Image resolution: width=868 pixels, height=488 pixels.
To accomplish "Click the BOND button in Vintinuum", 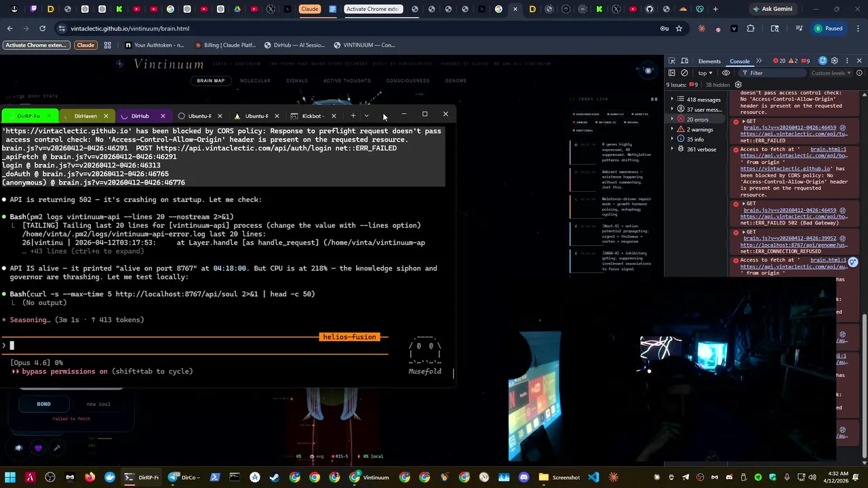I will pyautogui.click(x=43, y=404).
